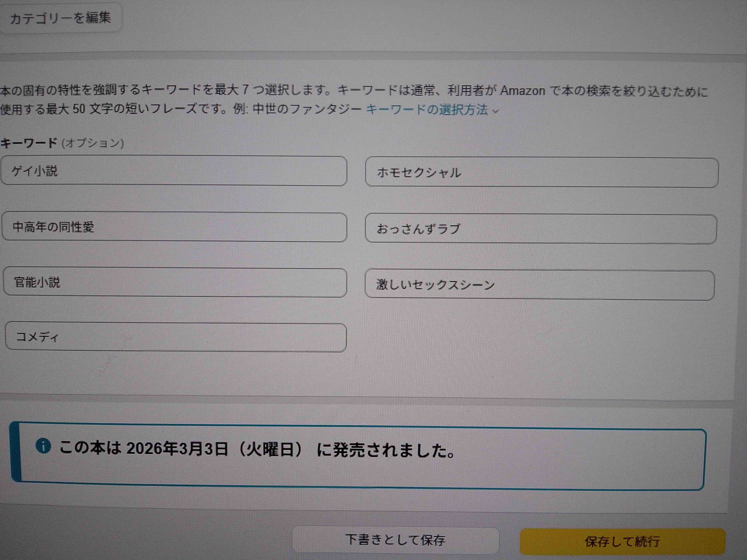This screenshot has height=560, width=747.
Task: Focus the 官能小説 keyword input
Action: coord(175,282)
